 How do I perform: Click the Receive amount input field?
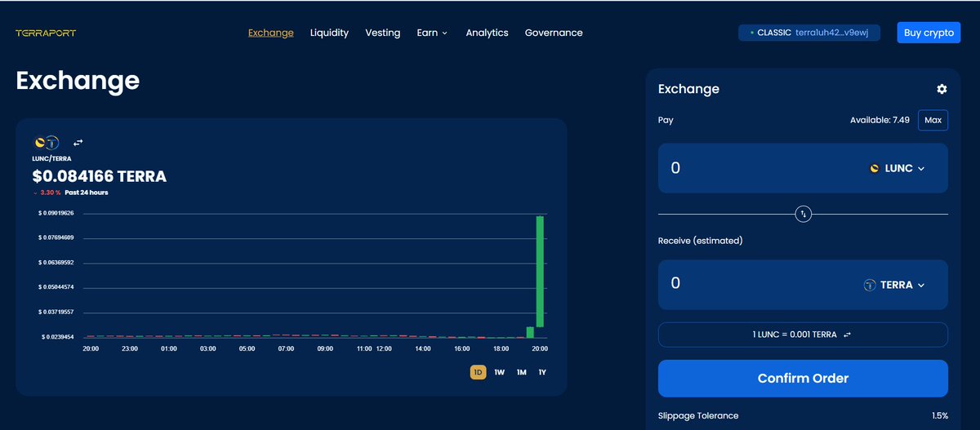pos(803,284)
